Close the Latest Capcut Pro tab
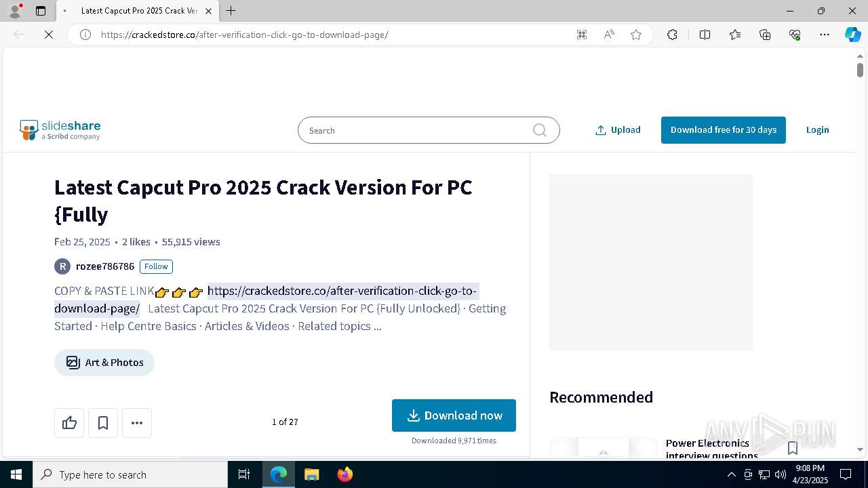 point(208,11)
